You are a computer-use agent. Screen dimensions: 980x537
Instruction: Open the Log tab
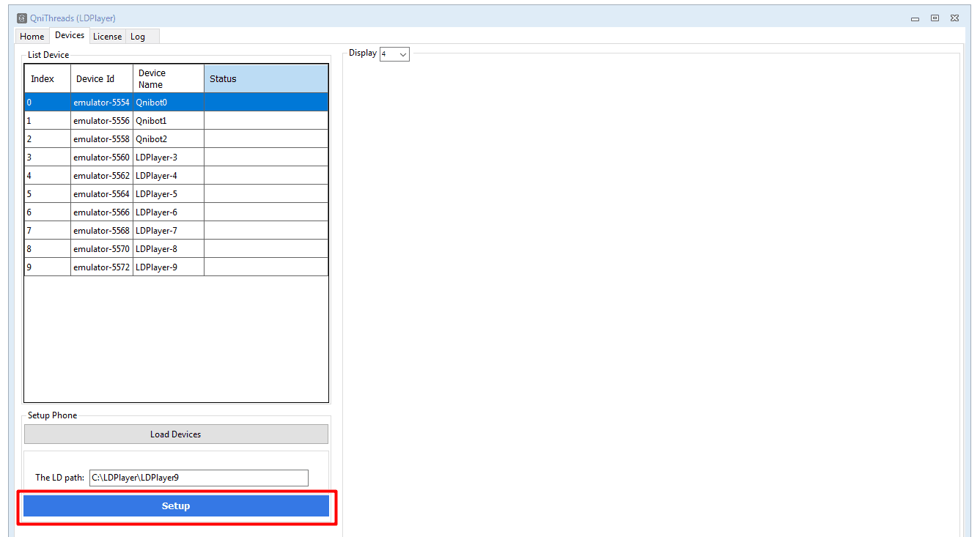[x=138, y=37]
